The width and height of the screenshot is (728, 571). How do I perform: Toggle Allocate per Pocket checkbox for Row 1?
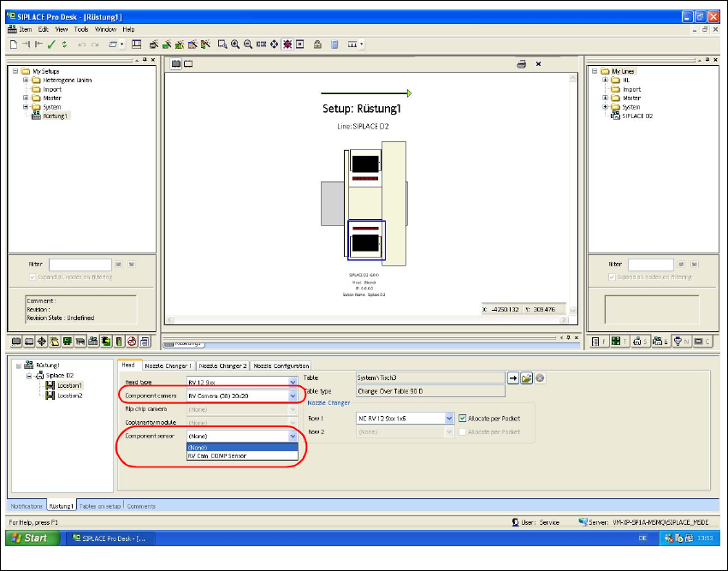pos(463,418)
